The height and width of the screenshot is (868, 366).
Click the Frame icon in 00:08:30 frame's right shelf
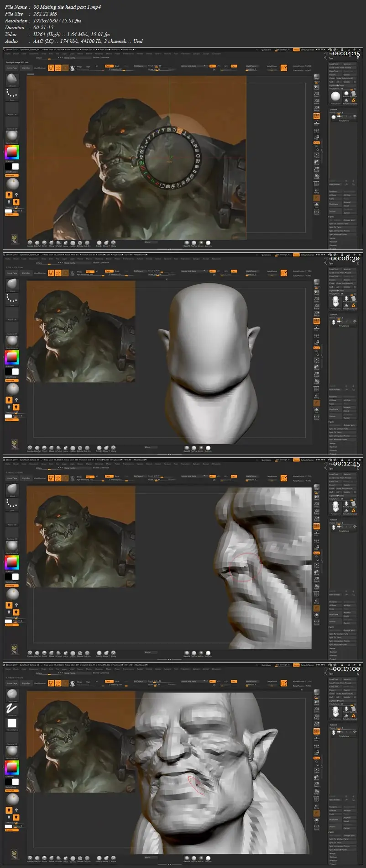(316, 360)
